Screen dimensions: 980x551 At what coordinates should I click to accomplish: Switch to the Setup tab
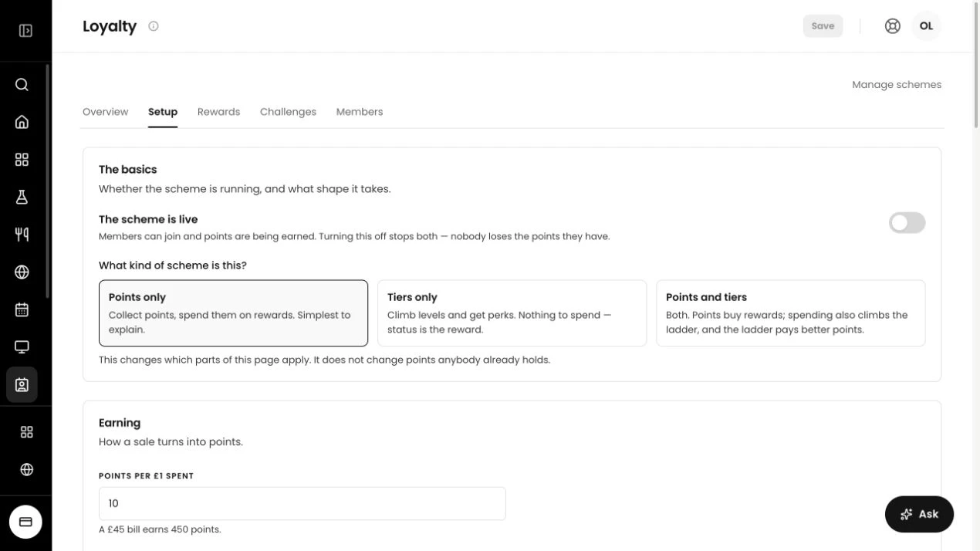163,112
